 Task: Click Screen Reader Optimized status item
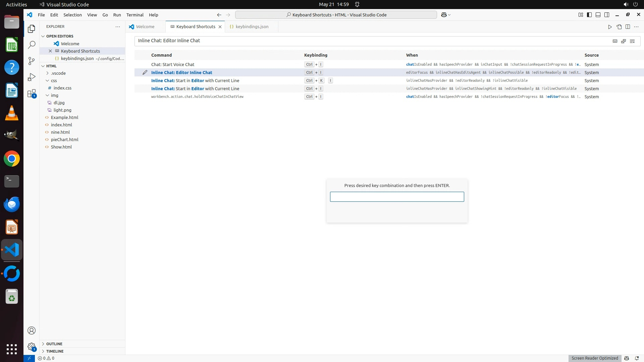(x=594, y=358)
